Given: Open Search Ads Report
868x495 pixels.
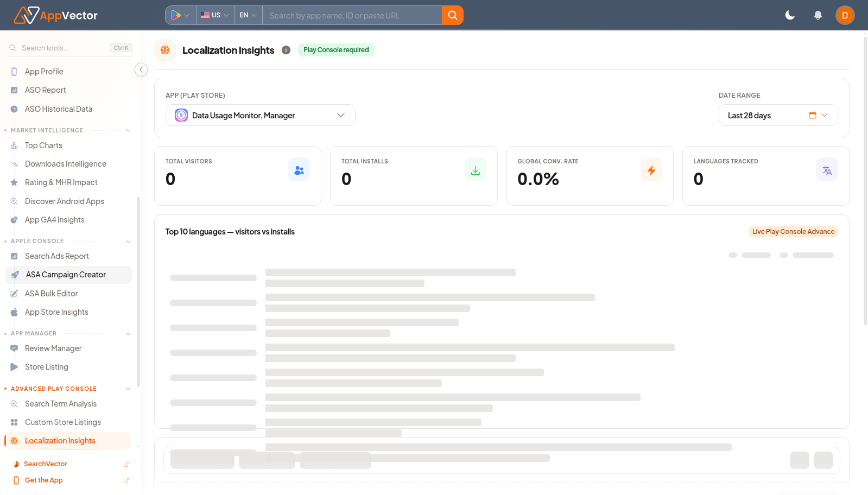Looking at the screenshot, I should 68,256.
